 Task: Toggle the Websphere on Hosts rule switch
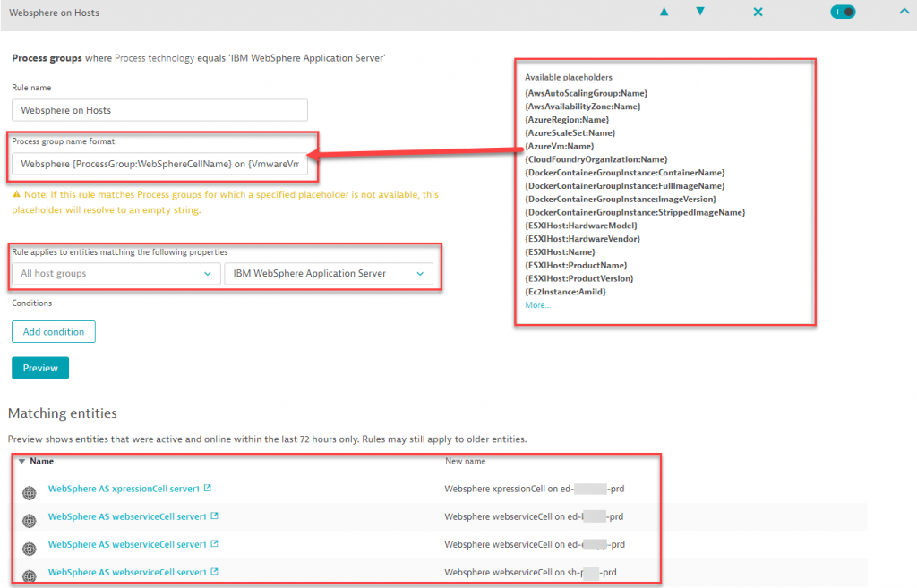tap(843, 13)
